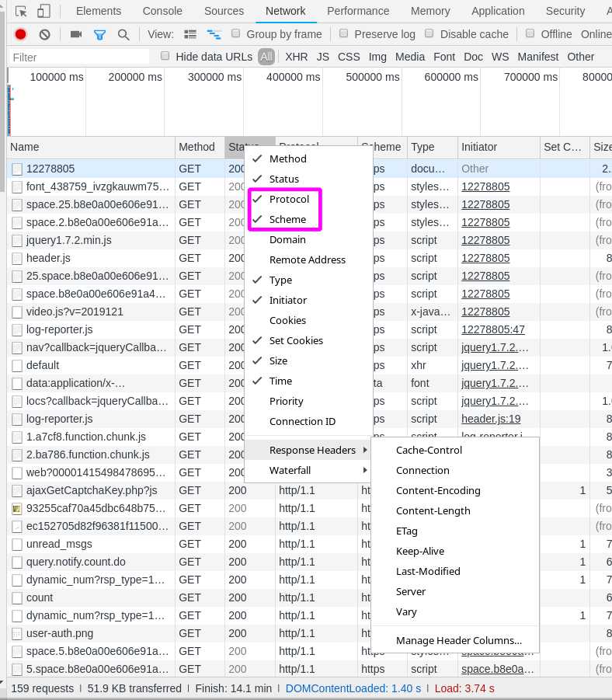Click the file icon beside header.js
Screen dimensions: 612x700
click(17, 258)
